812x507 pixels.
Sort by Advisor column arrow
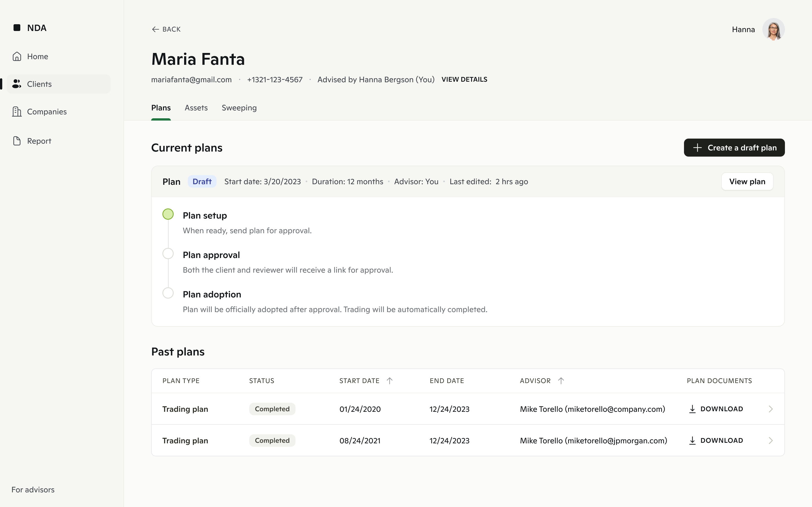click(561, 381)
